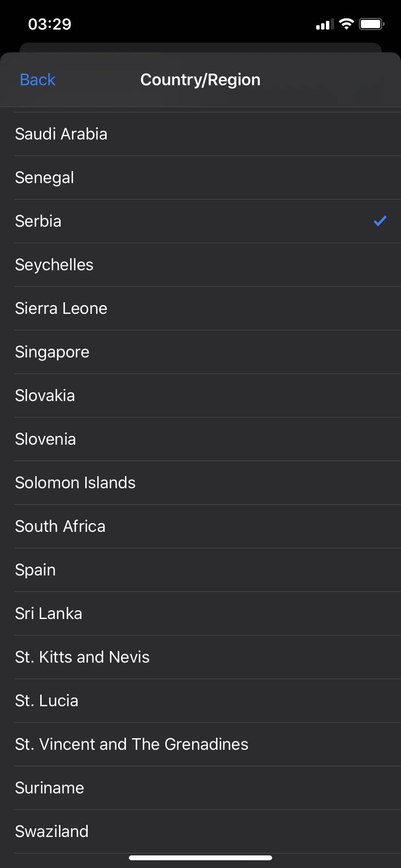Choose Singapore as region

(x=52, y=352)
